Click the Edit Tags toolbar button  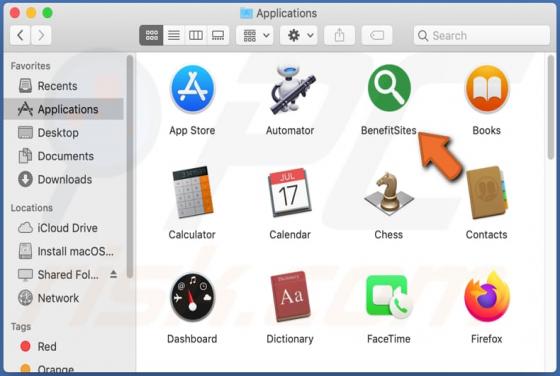click(377, 35)
